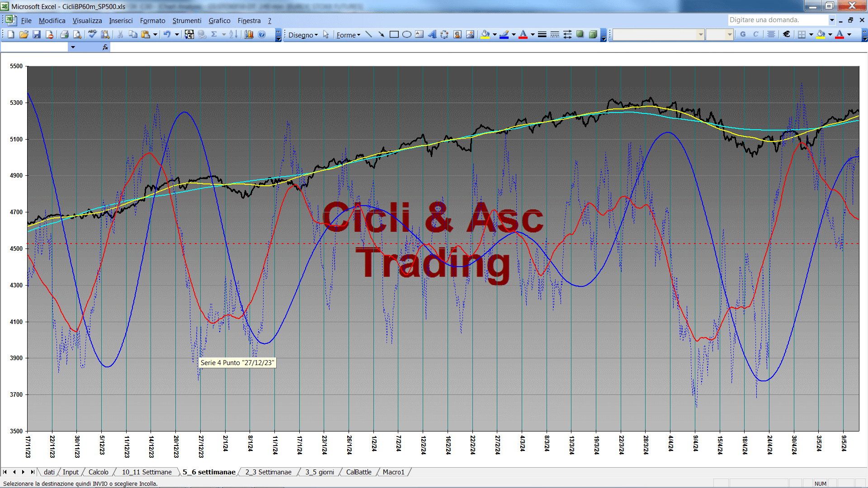Insert function fx button
Viewport: 868px width, 488px height.
[x=105, y=47]
